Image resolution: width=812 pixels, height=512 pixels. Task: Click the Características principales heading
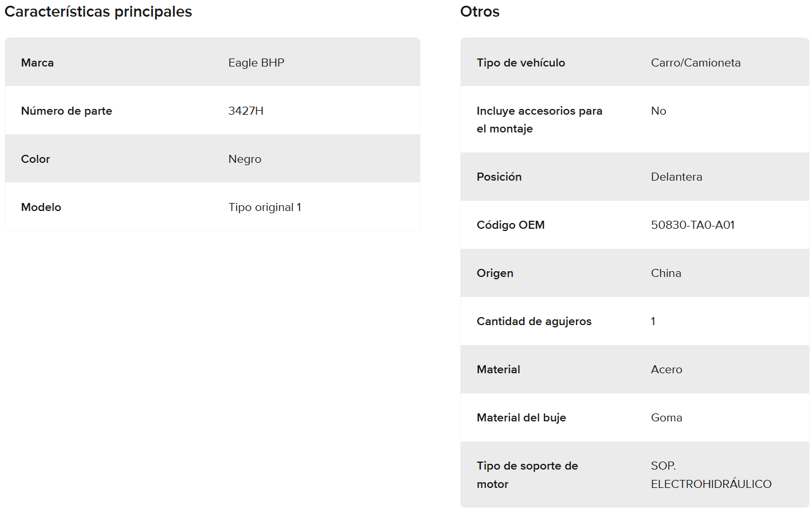98,11
